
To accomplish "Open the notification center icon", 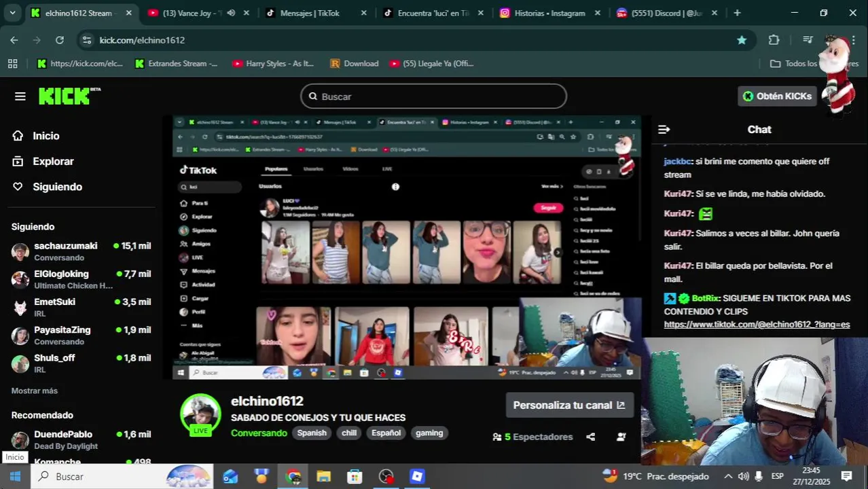I will [846, 476].
